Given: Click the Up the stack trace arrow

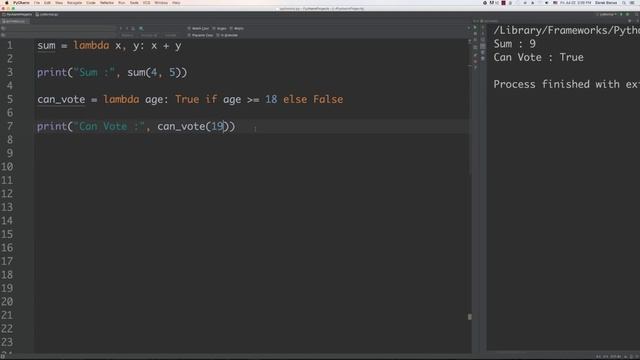Looking at the screenshot, I should click(483, 27).
